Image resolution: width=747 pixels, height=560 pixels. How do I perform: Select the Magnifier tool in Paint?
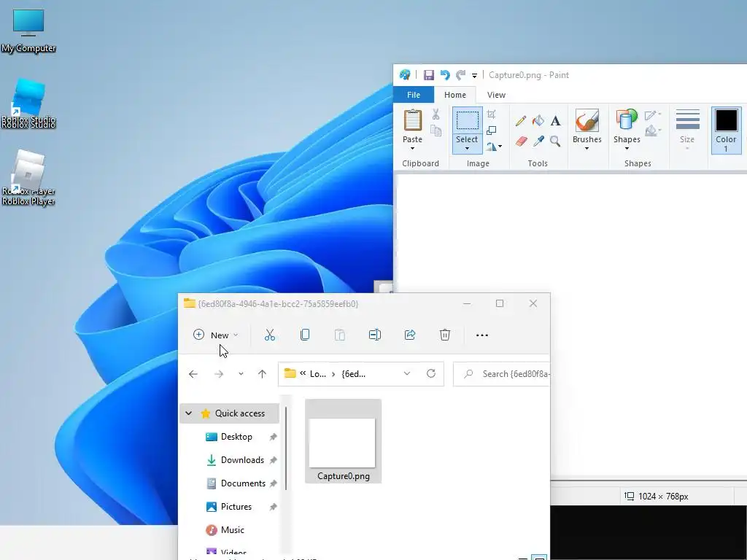(555, 141)
